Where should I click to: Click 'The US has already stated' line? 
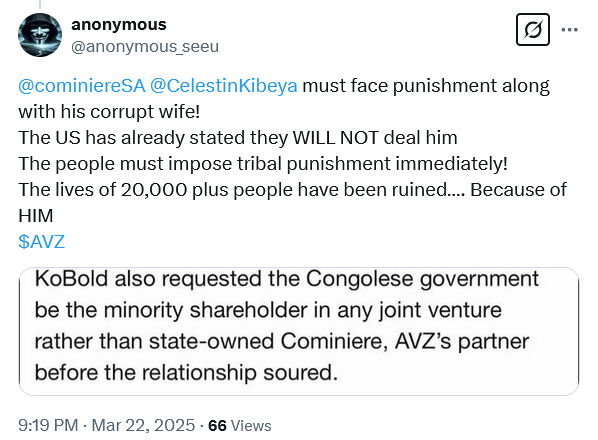tap(238, 138)
